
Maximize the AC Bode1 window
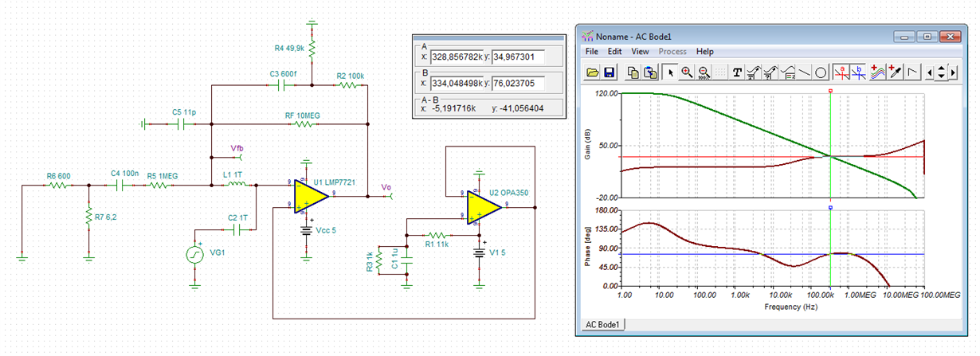coord(927,37)
